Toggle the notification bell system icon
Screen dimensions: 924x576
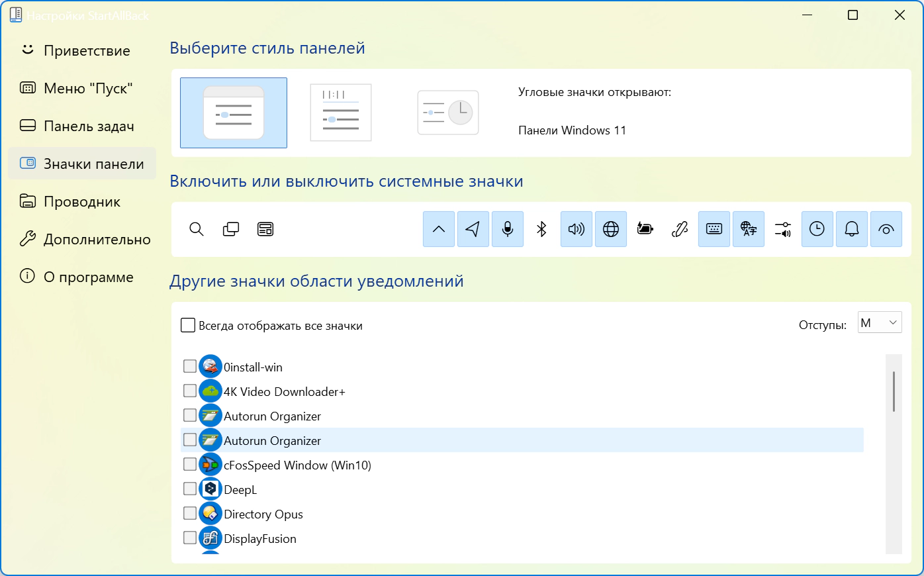(852, 229)
